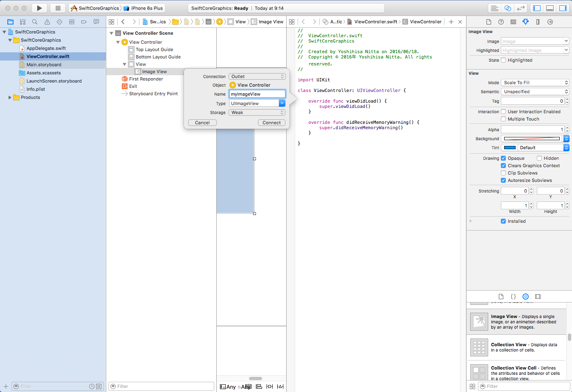Click the Stop button in toolbar

pos(58,8)
